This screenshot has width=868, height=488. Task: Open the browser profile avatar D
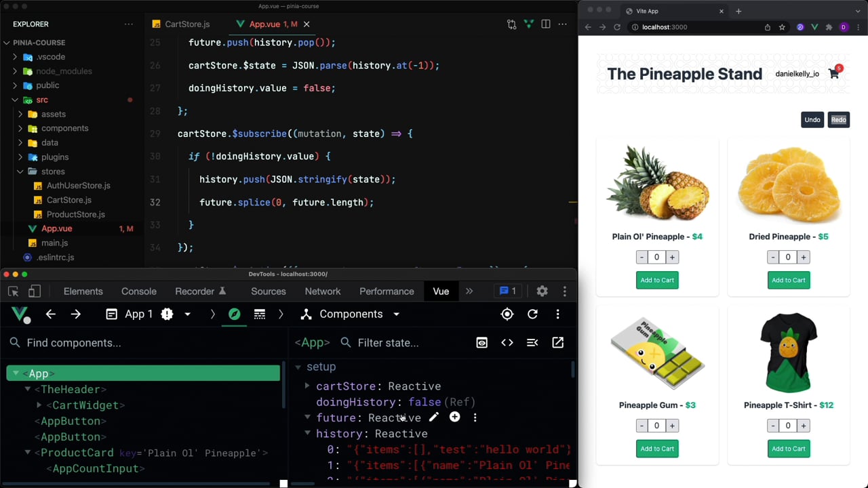tap(844, 27)
